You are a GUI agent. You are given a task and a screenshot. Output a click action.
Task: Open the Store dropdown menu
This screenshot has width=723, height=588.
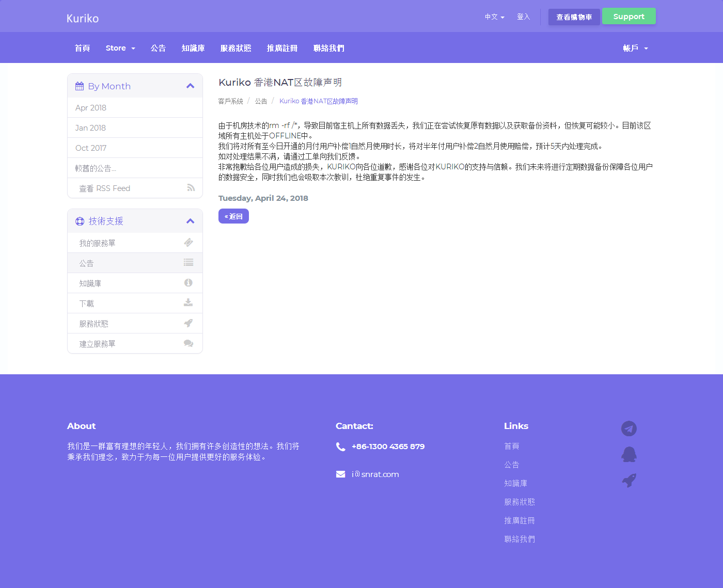120,48
